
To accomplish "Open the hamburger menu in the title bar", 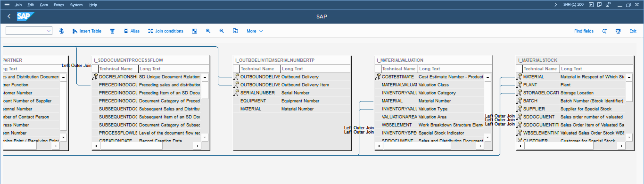I will coord(7,4).
